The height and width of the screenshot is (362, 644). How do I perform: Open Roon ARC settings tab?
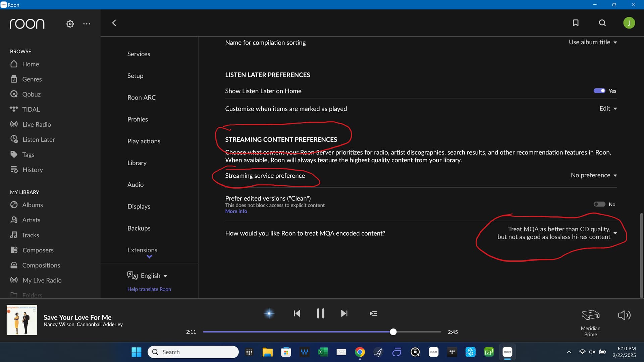point(142,98)
